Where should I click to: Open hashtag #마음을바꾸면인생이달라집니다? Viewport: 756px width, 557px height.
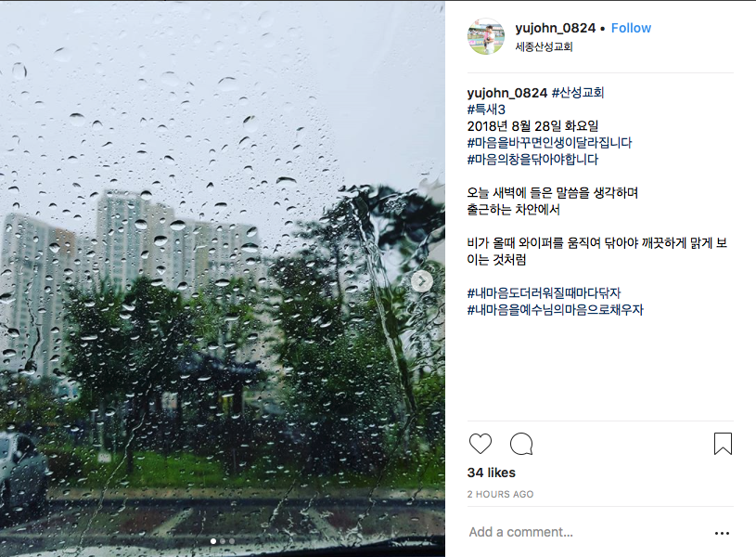pos(549,142)
